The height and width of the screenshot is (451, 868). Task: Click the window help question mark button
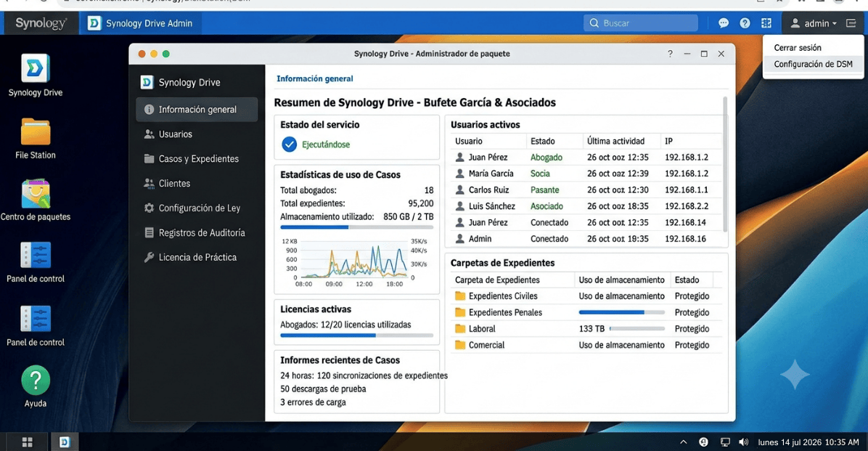click(670, 54)
